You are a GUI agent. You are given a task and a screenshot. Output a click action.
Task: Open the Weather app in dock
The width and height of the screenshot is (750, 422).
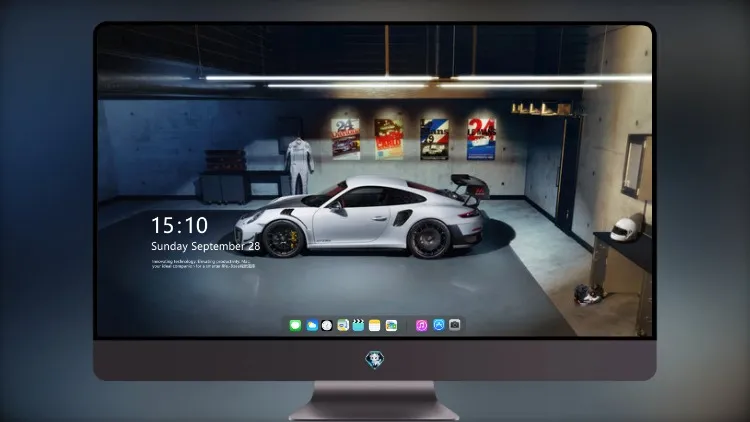(x=311, y=326)
